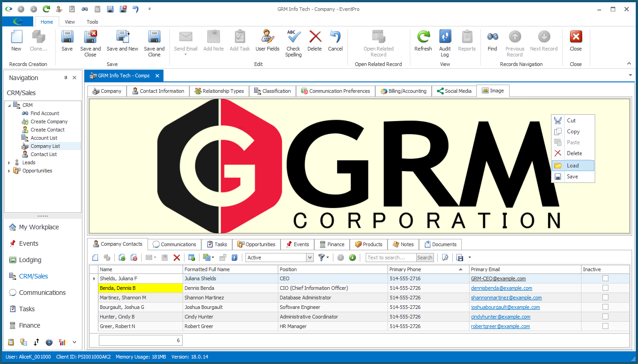638x364 pixels.
Task: Select Load from the image context menu
Action: (x=573, y=166)
